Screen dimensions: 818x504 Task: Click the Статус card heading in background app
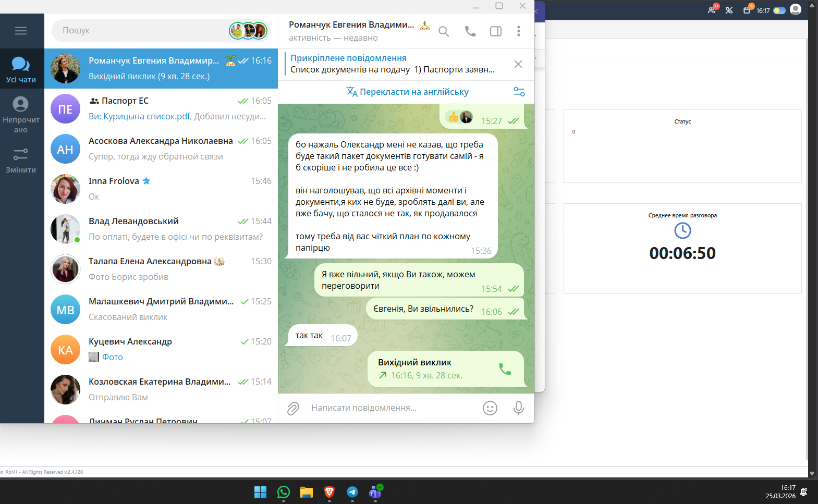click(x=682, y=121)
